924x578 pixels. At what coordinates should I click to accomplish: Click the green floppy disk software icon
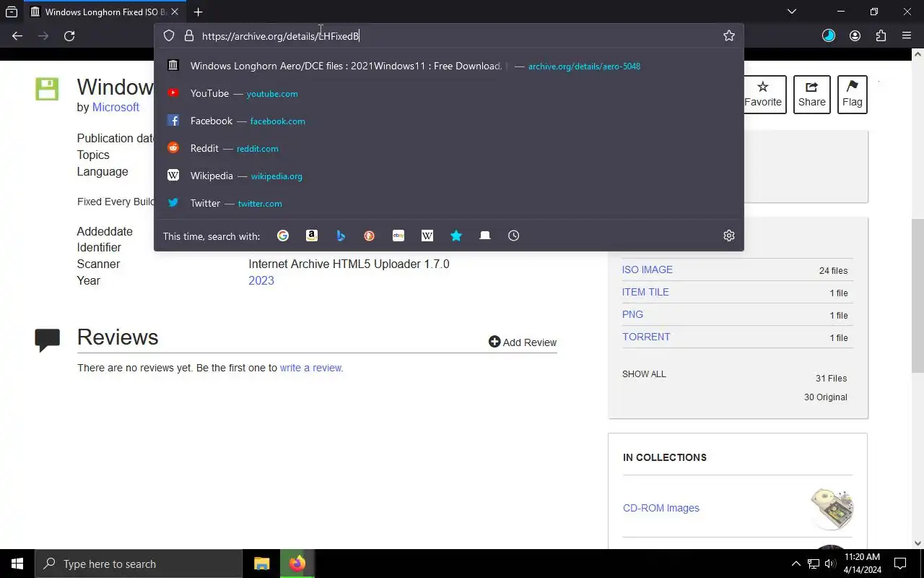click(47, 90)
